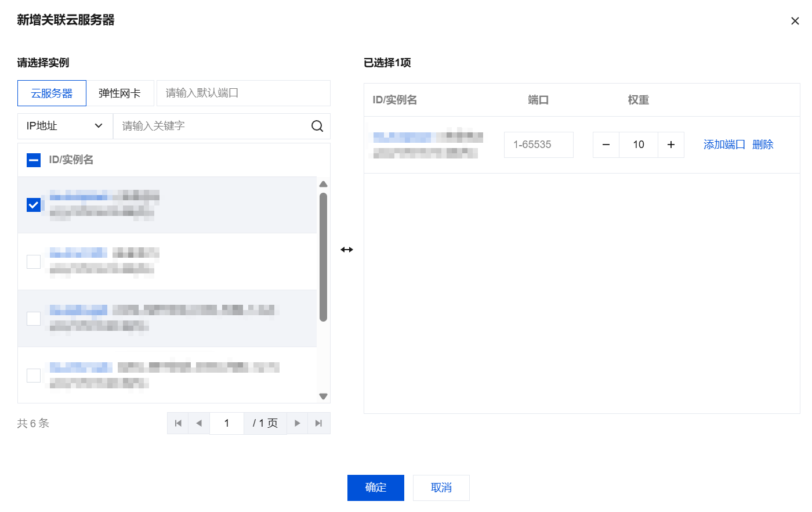Click the instance list vertical scrollbar
The height and width of the screenshot is (512, 812).
click(324, 257)
